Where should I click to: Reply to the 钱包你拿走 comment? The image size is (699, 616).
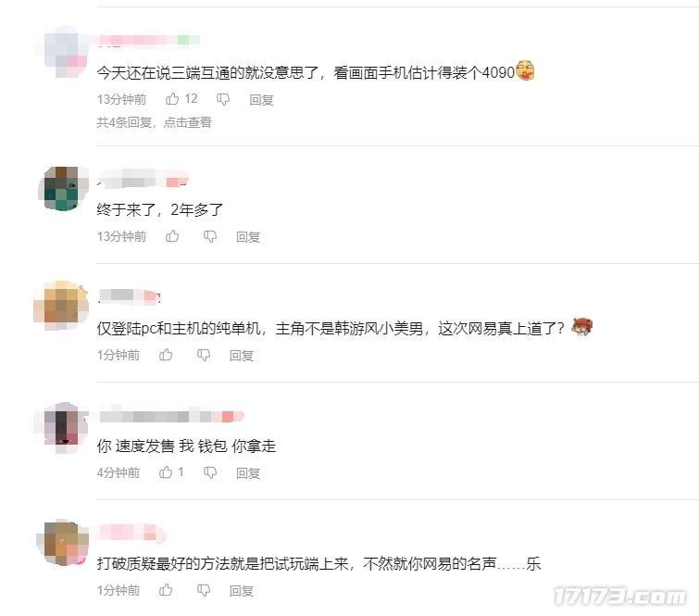pos(248,472)
